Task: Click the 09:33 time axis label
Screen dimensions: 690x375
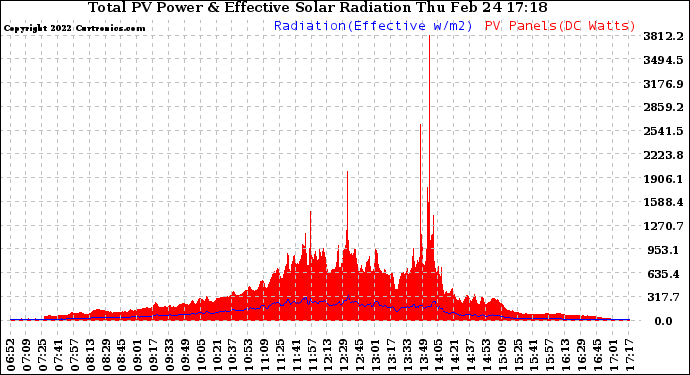Action: (x=169, y=355)
